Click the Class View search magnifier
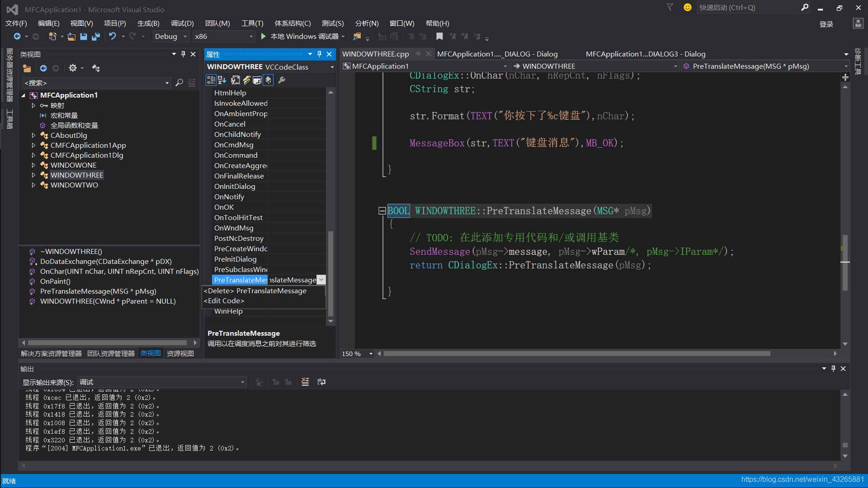Screen dimensions: 868x488 tap(179, 83)
